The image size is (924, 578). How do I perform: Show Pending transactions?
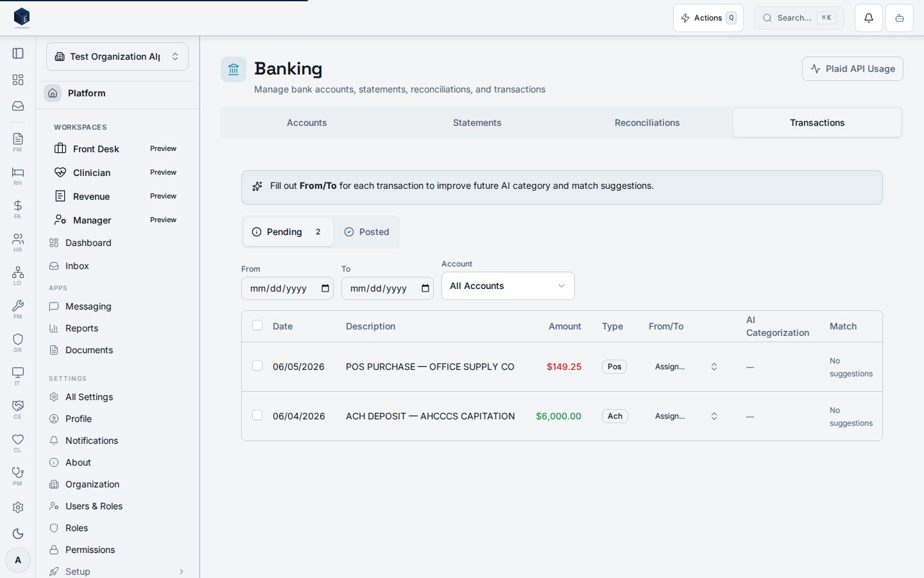(289, 232)
